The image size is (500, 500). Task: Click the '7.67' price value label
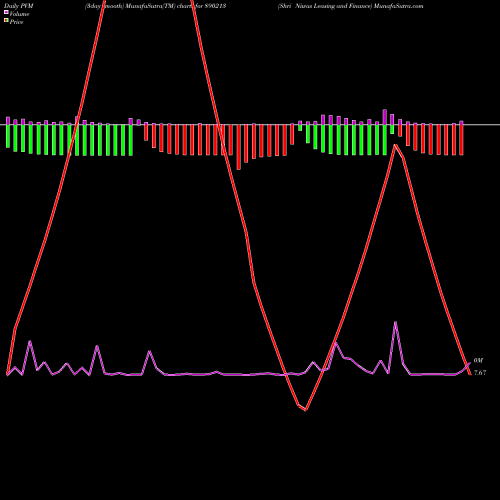click(x=480, y=373)
